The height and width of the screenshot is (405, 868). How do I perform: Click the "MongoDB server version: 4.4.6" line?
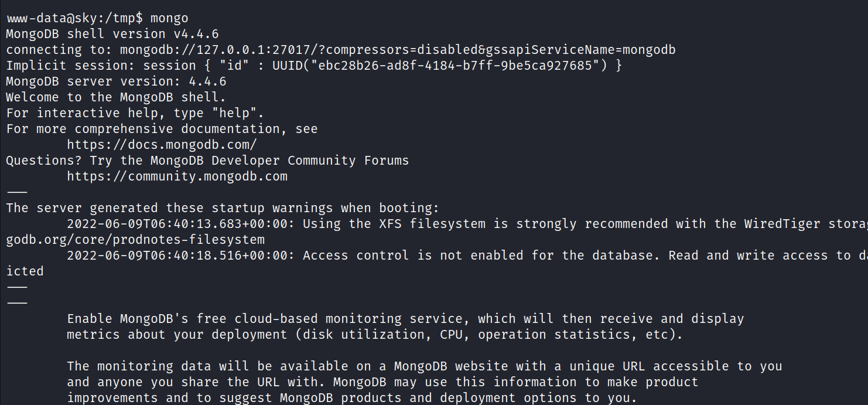tap(116, 81)
